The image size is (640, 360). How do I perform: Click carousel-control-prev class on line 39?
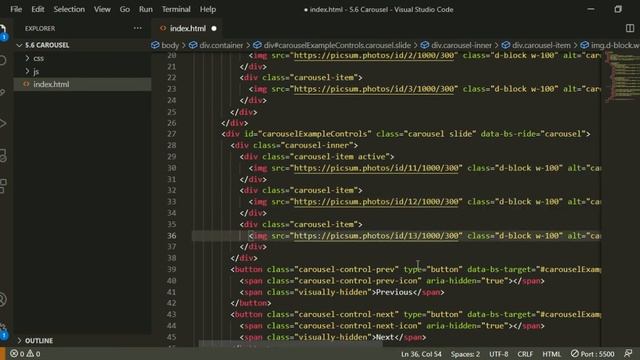point(347,269)
